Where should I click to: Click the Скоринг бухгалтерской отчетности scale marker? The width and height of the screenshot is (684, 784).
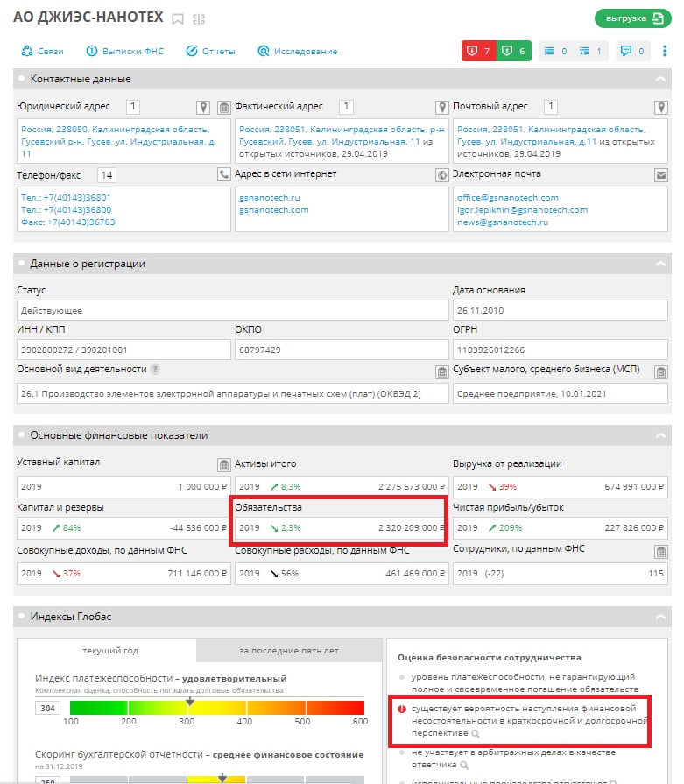click(222, 778)
